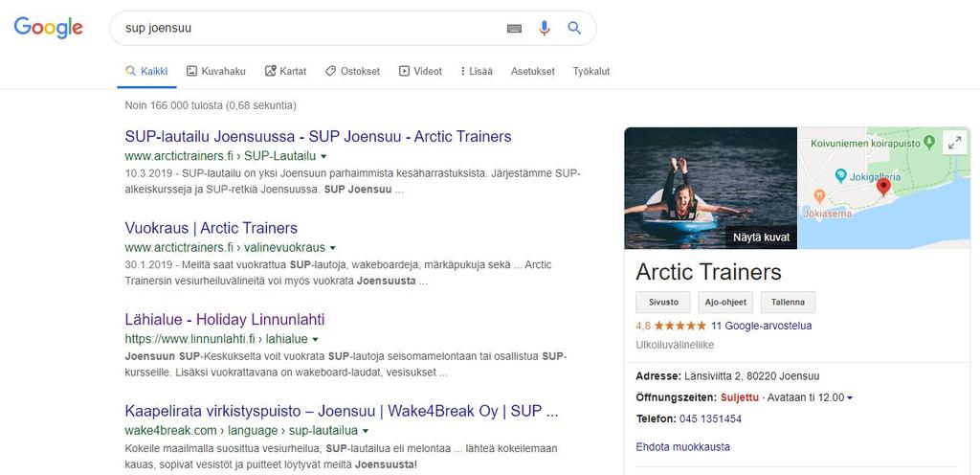This screenshot has width=980, height=475.
Task: Click the orange Jokiasema restaurant marker
Action: tap(820, 196)
